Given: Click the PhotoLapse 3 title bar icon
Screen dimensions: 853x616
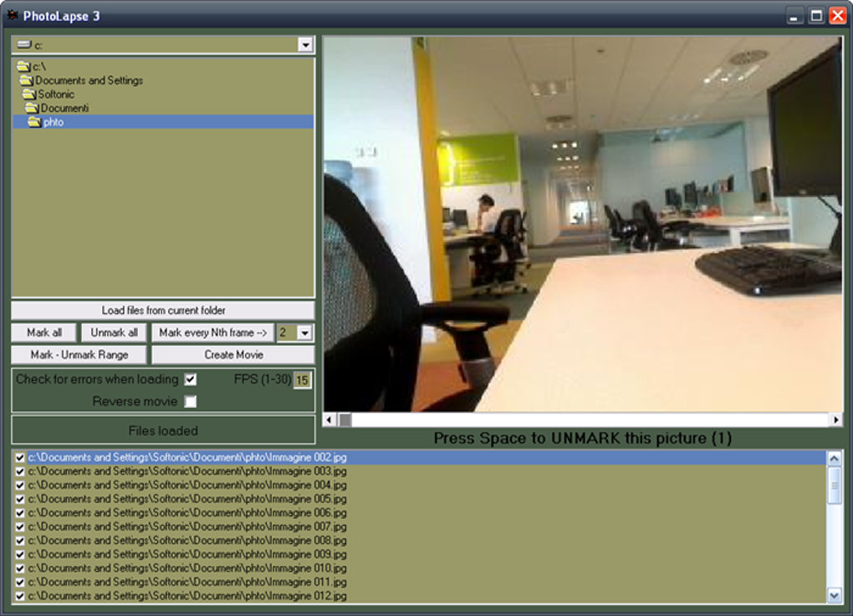Looking at the screenshot, I should click(x=12, y=15).
